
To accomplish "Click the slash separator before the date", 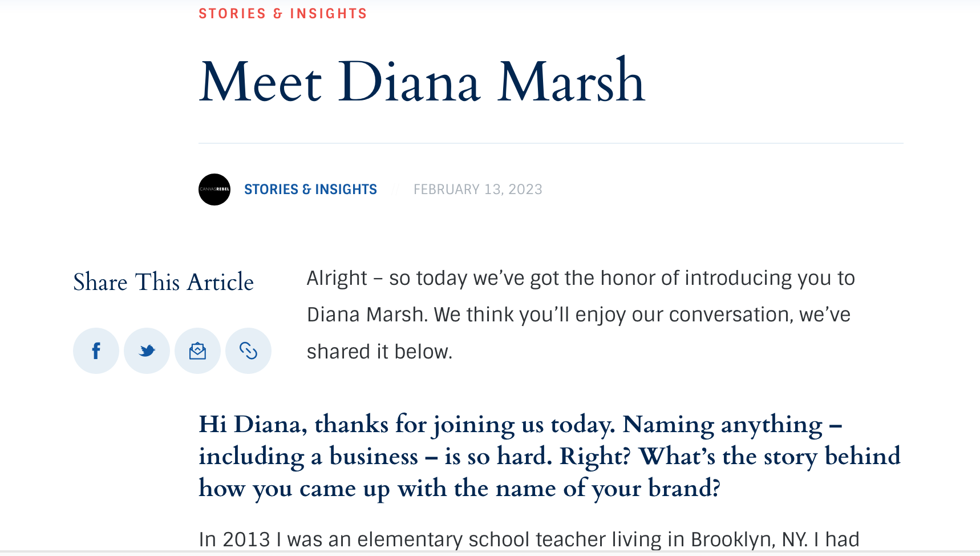I will pyautogui.click(x=395, y=190).
